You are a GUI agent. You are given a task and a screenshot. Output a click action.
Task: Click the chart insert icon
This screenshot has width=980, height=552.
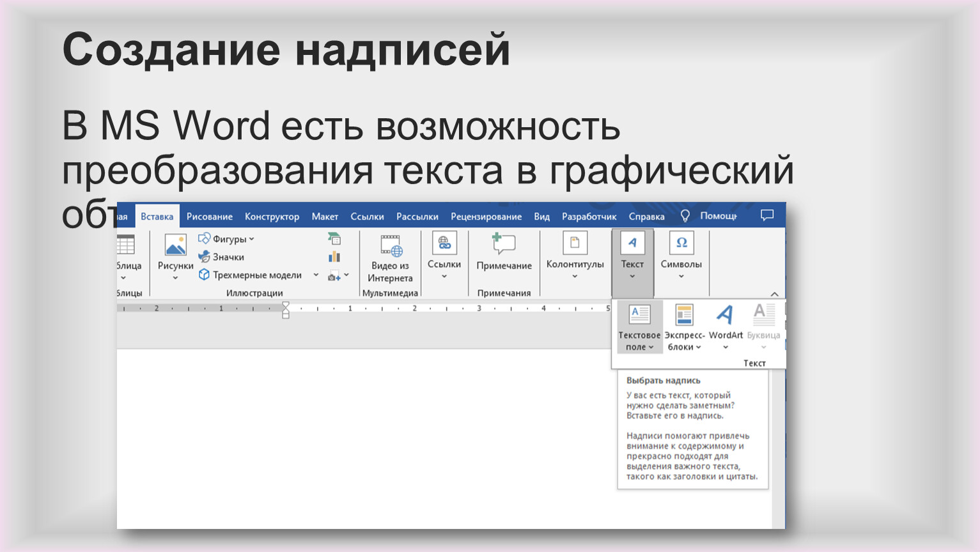tap(334, 257)
